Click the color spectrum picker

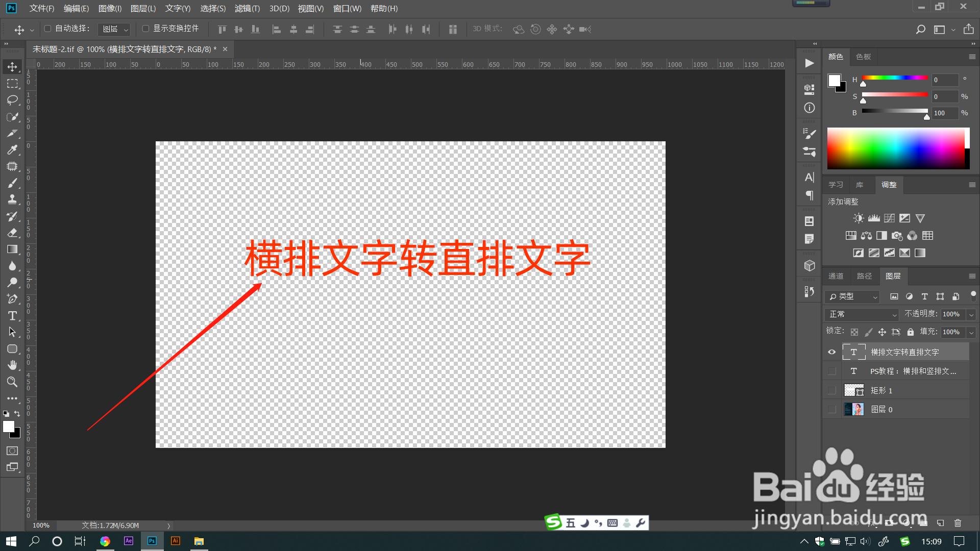896,148
